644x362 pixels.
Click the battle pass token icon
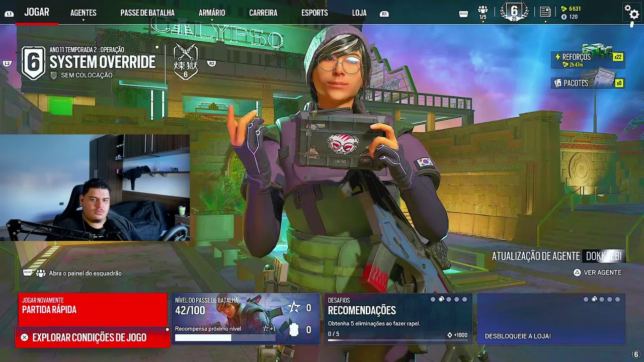(x=294, y=330)
